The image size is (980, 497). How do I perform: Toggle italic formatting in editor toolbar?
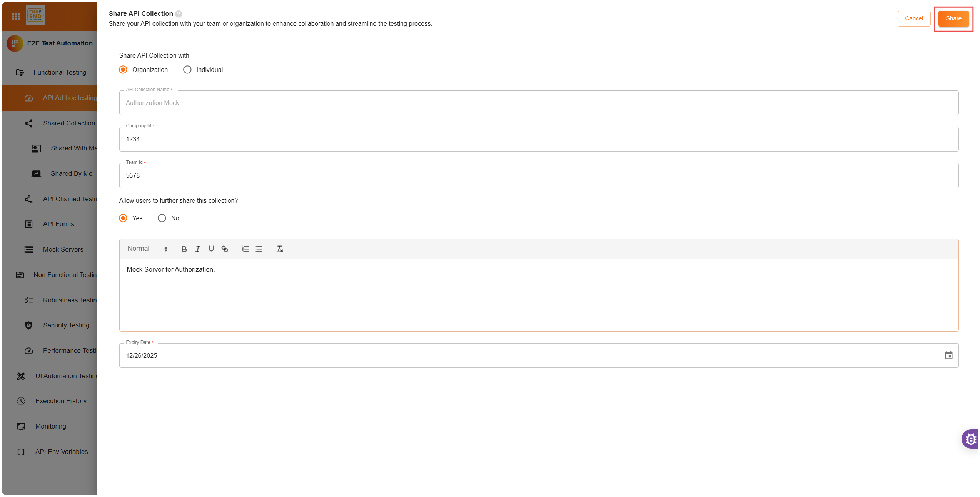click(198, 249)
